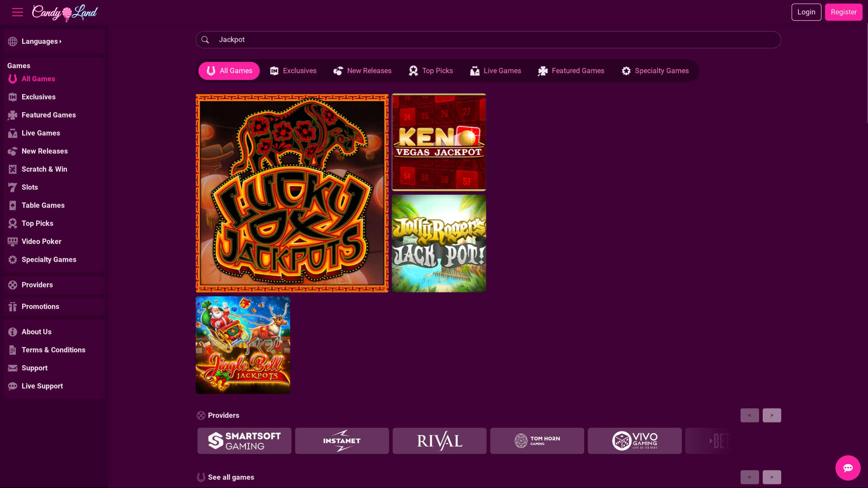Open Video Poker section
Viewport: 868px width, 488px height.
pos(41,241)
